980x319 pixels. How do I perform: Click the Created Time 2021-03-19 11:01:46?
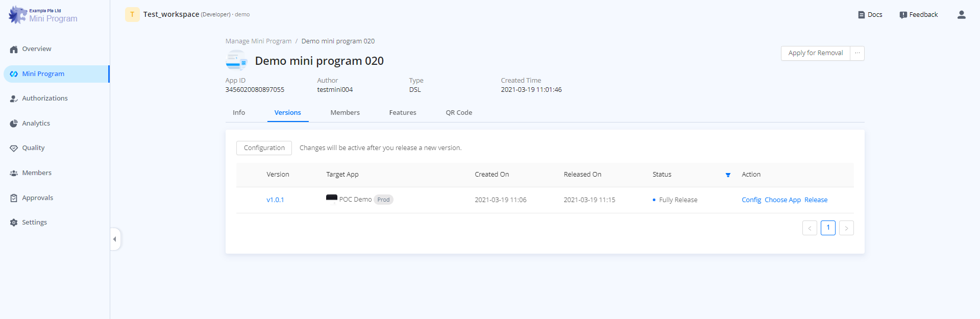click(x=531, y=90)
